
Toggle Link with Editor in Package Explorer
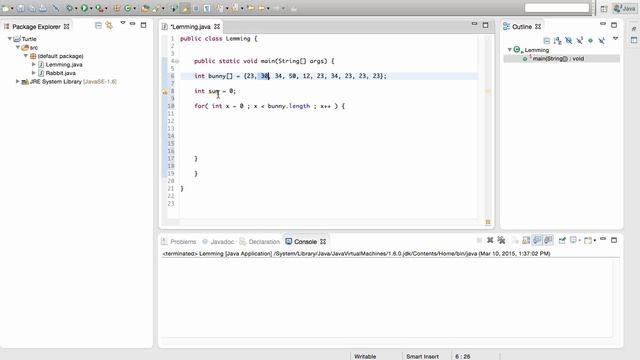click(x=109, y=25)
